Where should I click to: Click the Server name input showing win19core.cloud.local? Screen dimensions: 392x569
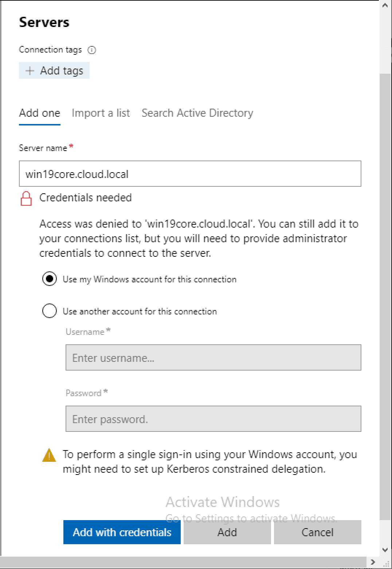coord(190,174)
